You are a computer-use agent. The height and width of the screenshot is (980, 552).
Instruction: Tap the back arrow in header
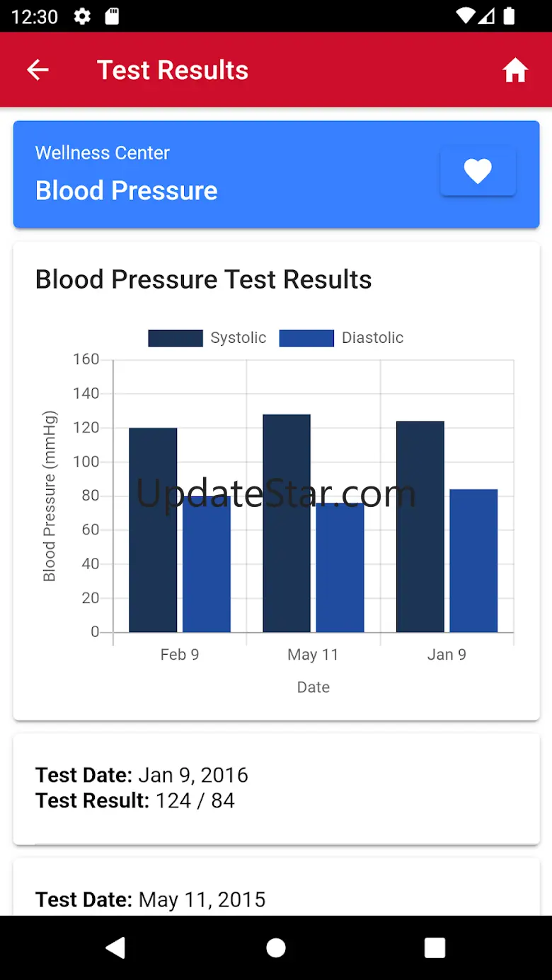coord(38,69)
